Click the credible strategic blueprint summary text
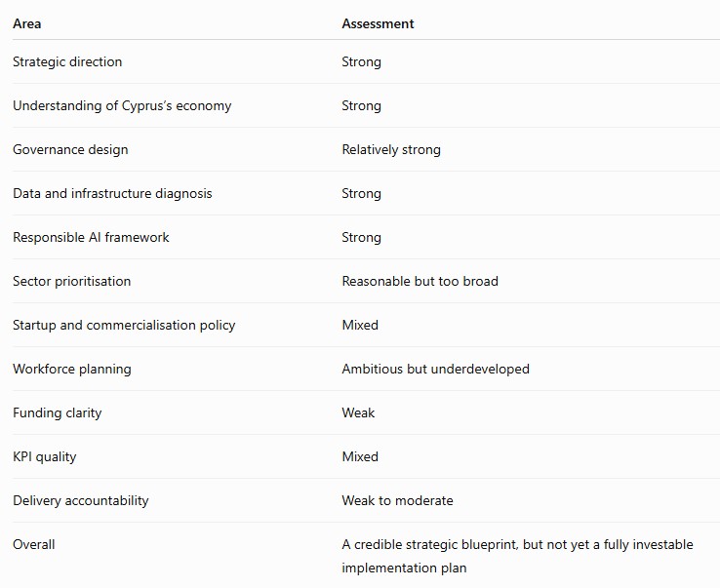The image size is (720, 588). [x=517, y=557]
